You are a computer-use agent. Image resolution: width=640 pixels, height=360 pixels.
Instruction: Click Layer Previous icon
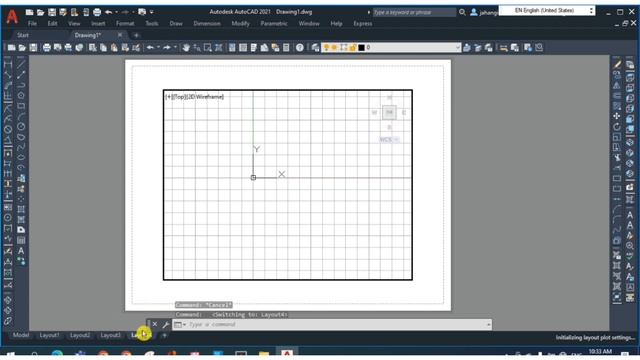click(478, 48)
